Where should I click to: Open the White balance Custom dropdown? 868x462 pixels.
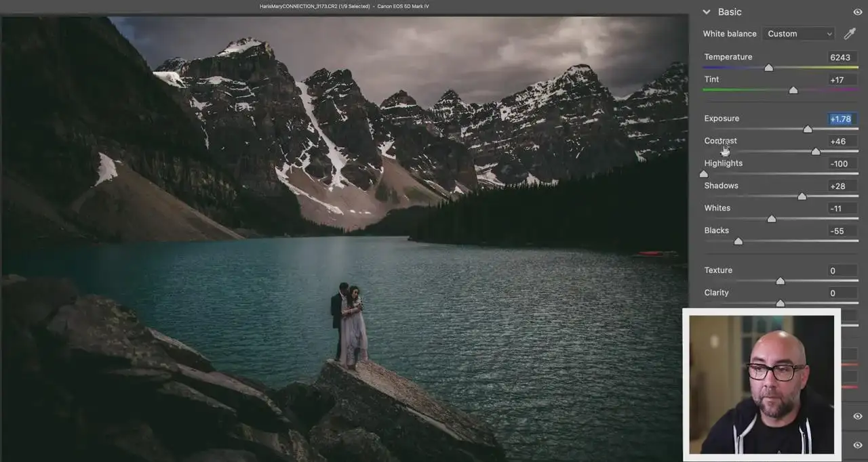coord(798,34)
